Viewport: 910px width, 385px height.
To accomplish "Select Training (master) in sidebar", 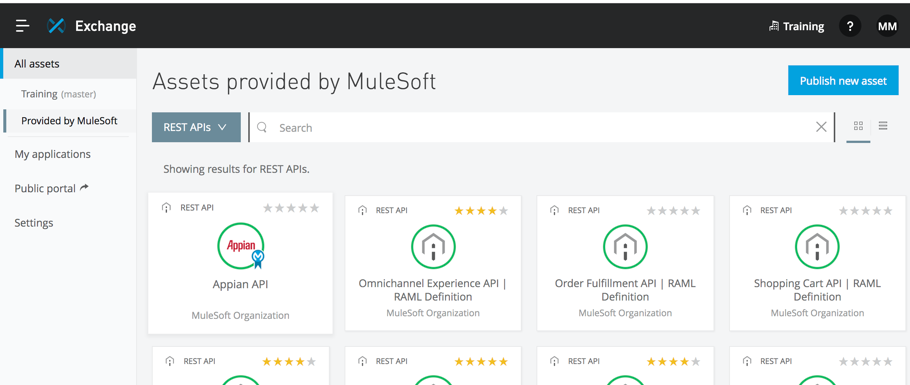I will pos(59,93).
